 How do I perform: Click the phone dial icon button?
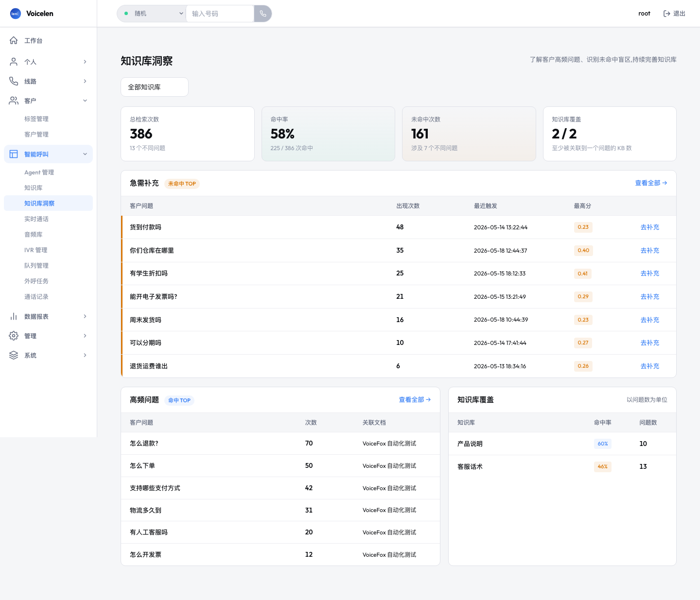coord(263,14)
